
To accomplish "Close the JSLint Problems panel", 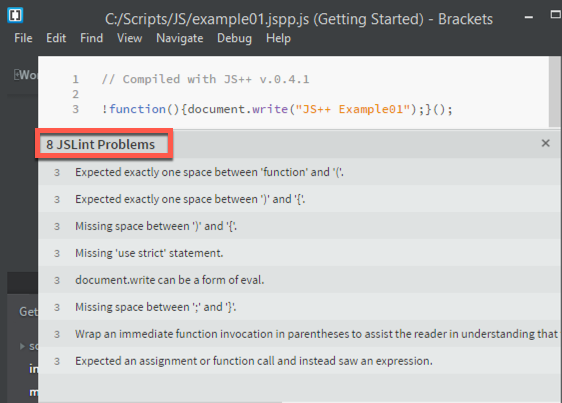I will coord(545,143).
